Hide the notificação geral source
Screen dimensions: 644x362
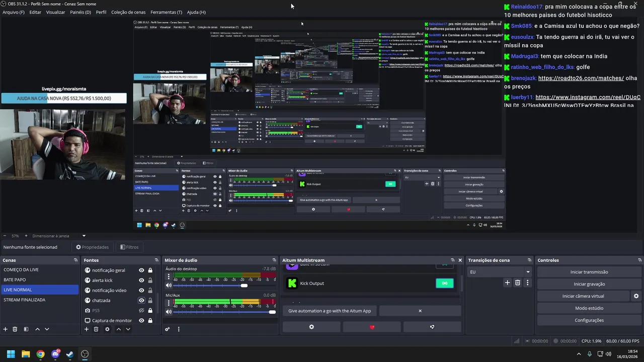click(141, 270)
